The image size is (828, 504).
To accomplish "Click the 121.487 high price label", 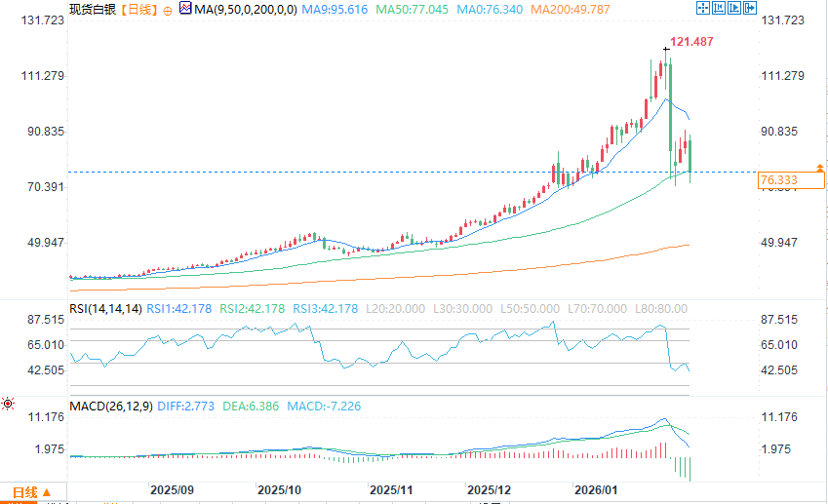I will pos(691,42).
